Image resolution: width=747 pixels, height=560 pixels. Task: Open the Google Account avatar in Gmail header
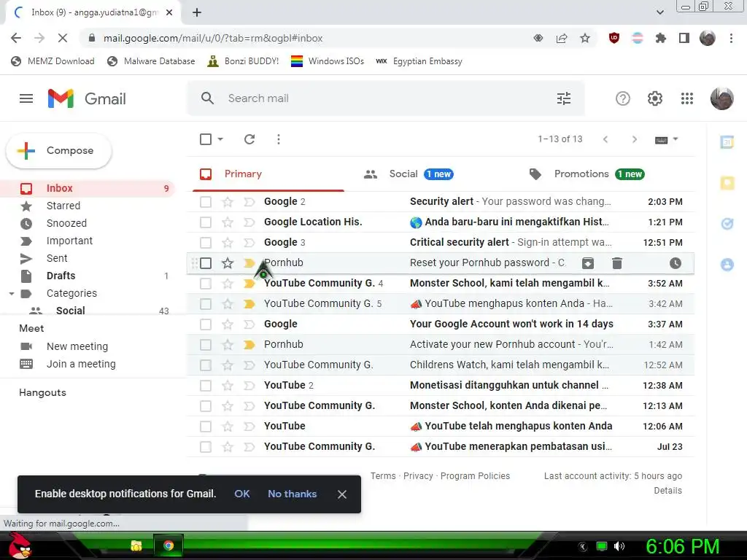[721, 98]
